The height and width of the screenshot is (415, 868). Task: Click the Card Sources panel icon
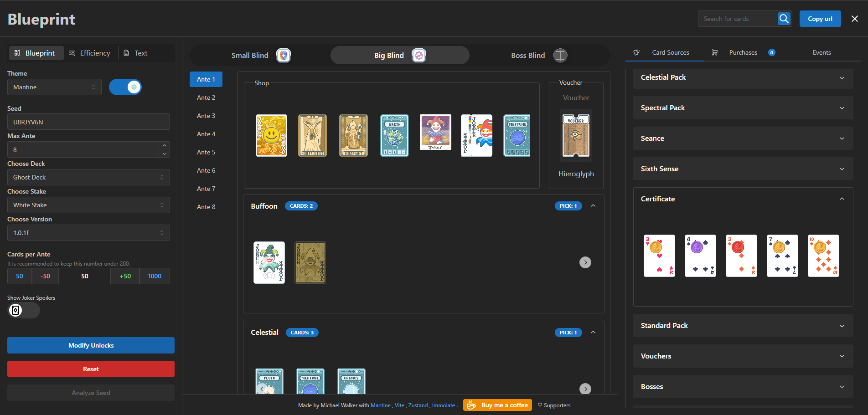click(x=636, y=52)
